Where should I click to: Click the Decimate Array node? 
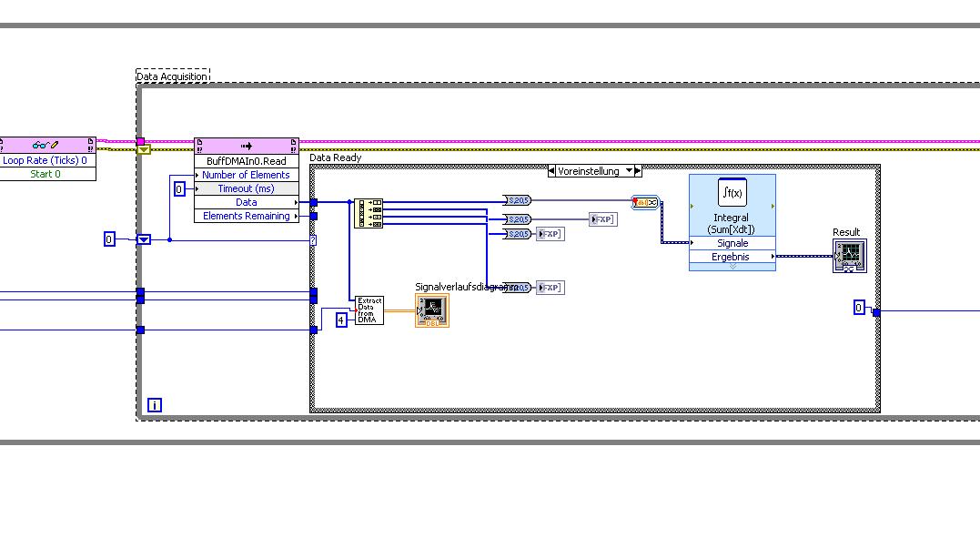pos(369,213)
